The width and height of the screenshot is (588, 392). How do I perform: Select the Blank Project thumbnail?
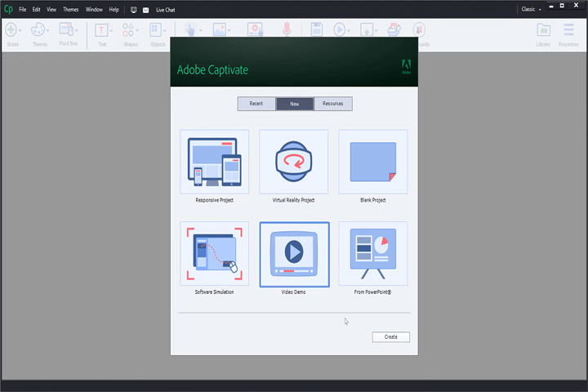373,162
